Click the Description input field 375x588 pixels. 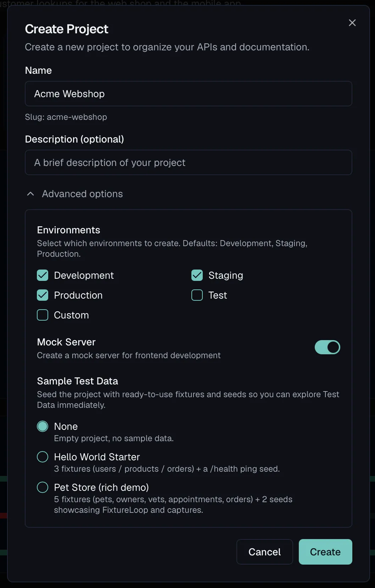(x=189, y=162)
